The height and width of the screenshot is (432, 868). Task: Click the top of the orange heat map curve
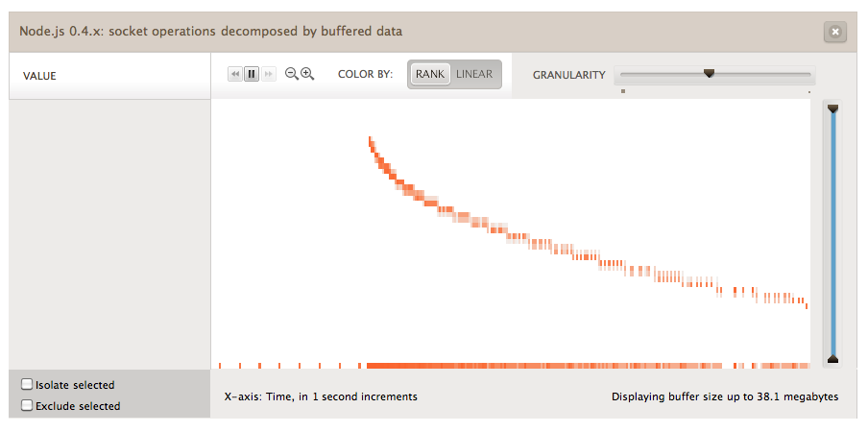370,139
